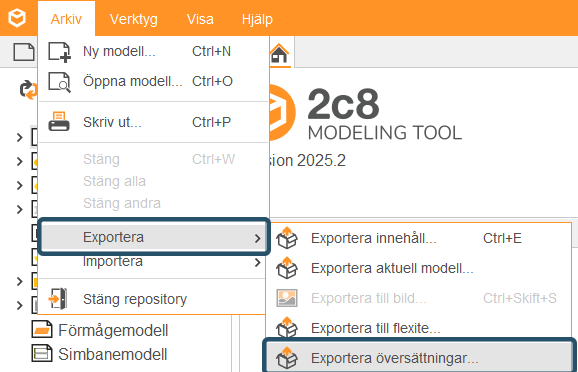Click the Öppna modell magnifier icon
The image size is (578, 372).
coord(59,82)
